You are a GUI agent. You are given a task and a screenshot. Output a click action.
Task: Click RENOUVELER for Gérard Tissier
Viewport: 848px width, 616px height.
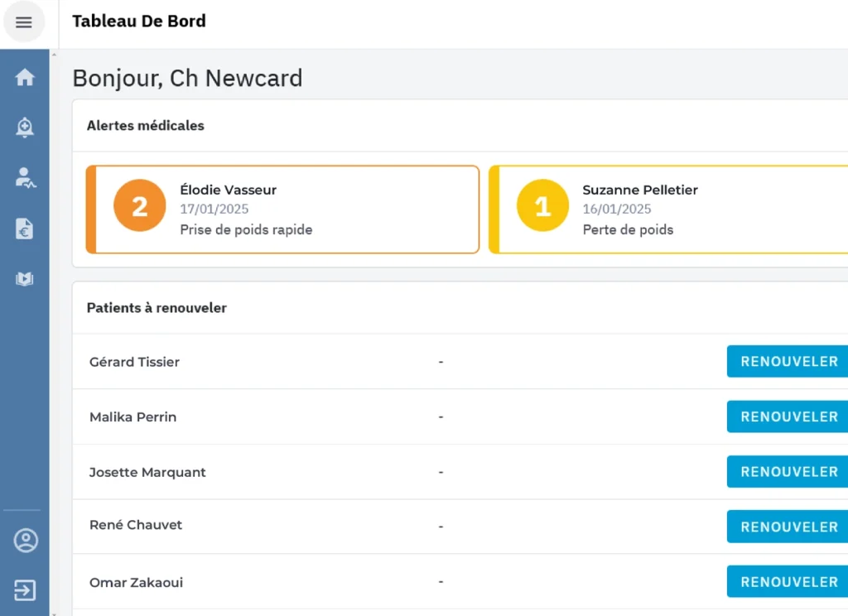pyautogui.click(x=785, y=361)
